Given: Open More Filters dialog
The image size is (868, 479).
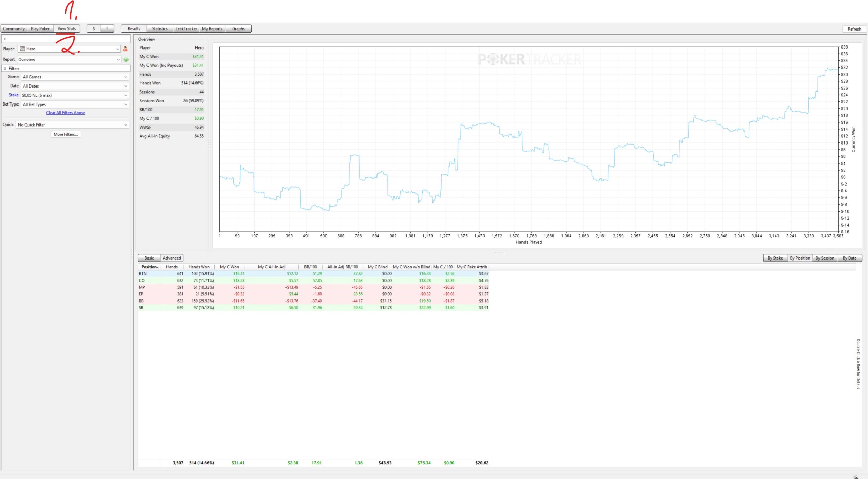Looking at the screenshot, I should coord(66,134).
